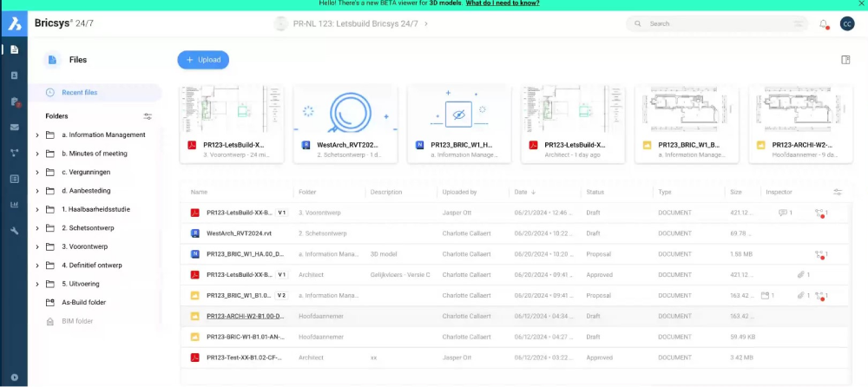This screenshot has height=387, width=868.
Task: Click the 59.49 KB size cell
Action: tap(742, 337)
